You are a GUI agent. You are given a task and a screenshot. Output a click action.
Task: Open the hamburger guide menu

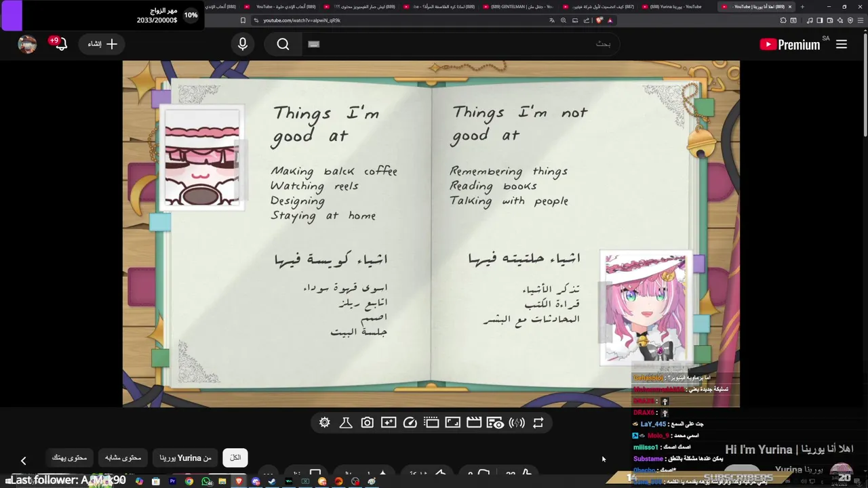click(842, 44)
